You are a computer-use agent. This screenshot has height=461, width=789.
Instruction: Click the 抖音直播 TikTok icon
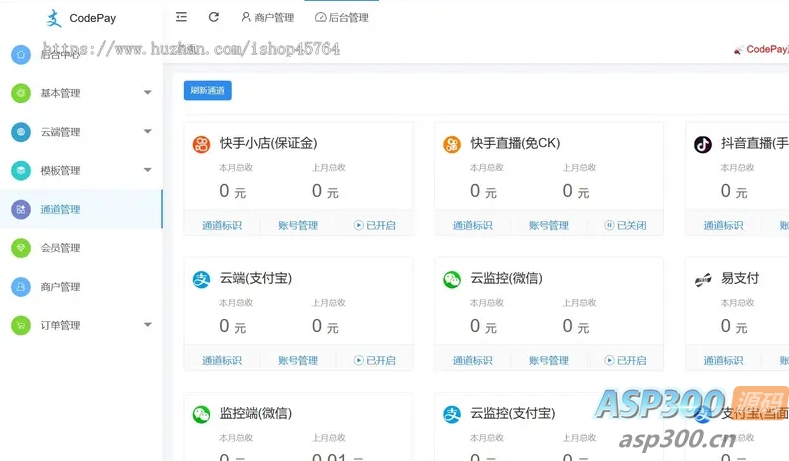pos(702,144)
